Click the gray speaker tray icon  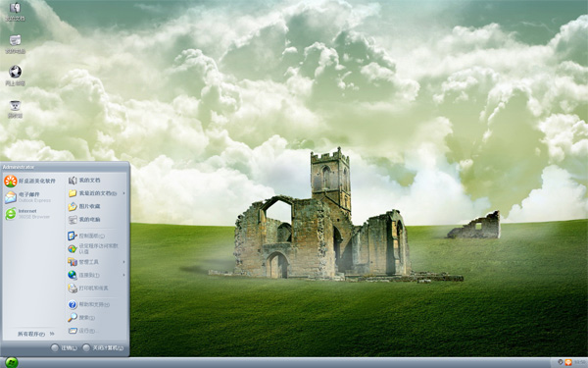pos(561,362)
